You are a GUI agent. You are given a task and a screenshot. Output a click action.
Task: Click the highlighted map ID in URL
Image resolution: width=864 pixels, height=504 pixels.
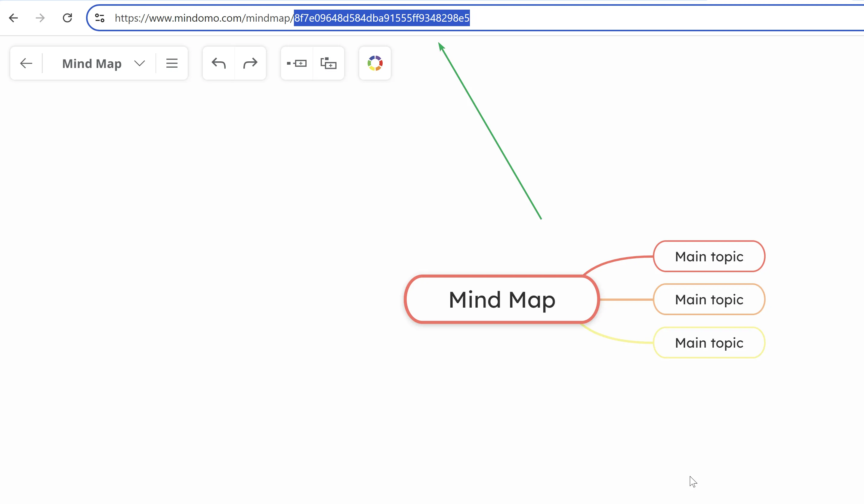pos(381,18)
